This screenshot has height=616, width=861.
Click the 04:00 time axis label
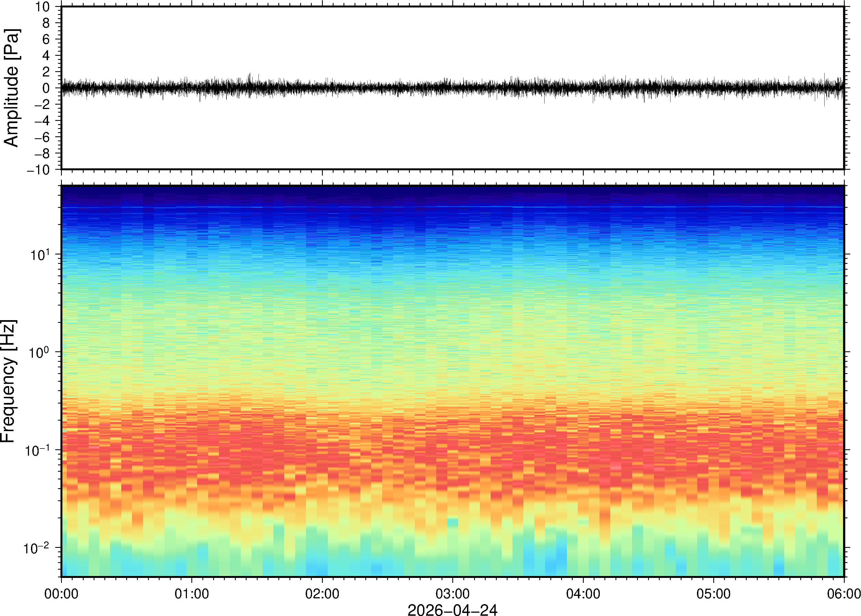(x=583, y=594)
